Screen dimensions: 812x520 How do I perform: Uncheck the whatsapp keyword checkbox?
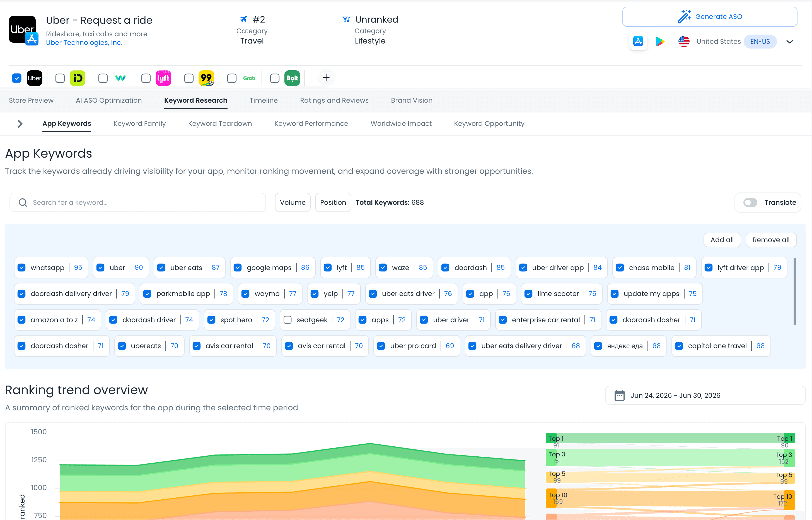21,268
